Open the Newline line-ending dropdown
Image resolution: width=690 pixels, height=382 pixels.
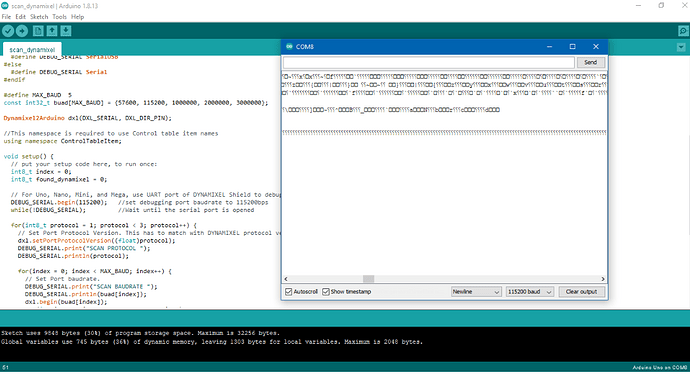tap(476, 292)
